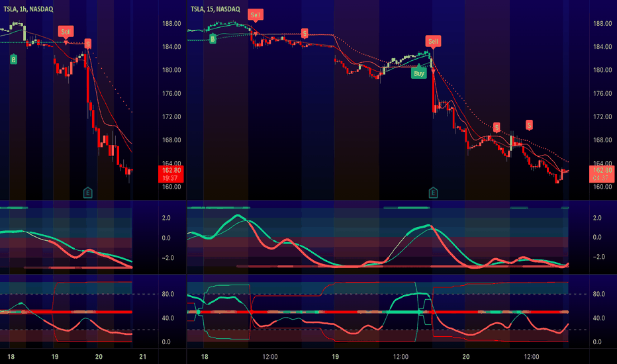Click 188.00 on the 1h chart price axis
Image resolution: width=617 pixels, height=364 pixels.
click(171, 24)
